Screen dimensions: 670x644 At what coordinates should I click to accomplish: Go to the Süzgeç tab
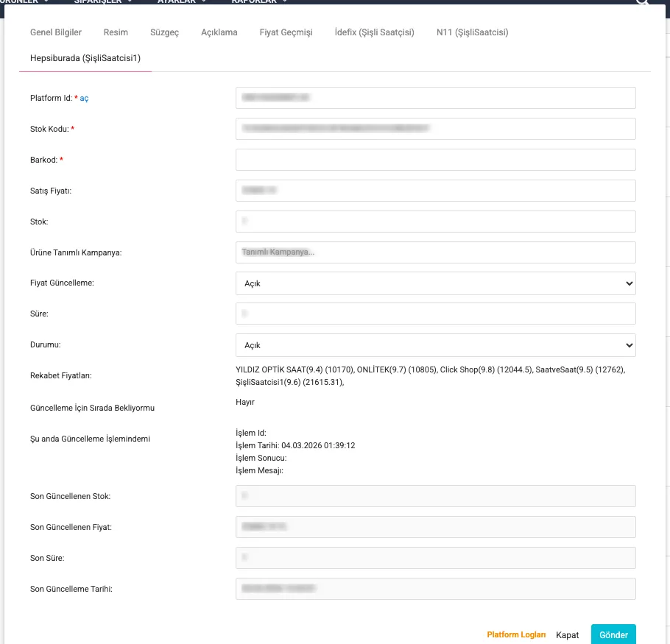pyautogui.click(x=164, y=32)
